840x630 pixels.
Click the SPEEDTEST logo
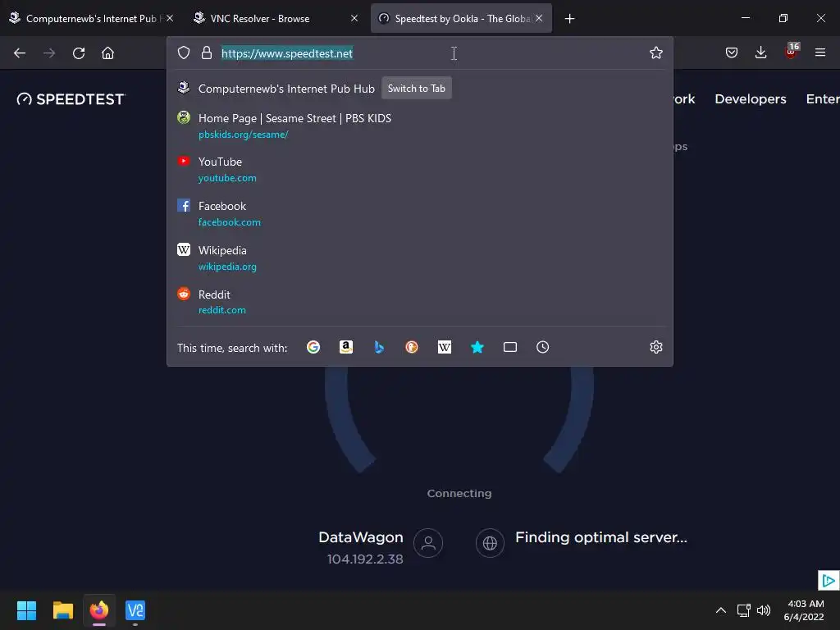tap(71, 99)
